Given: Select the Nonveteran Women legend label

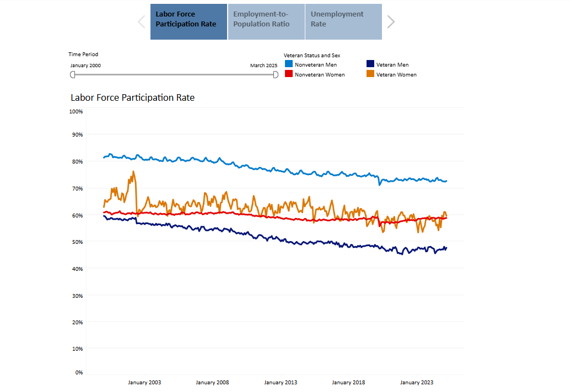Looking at the screenshot, I should (x=320, y=75).
